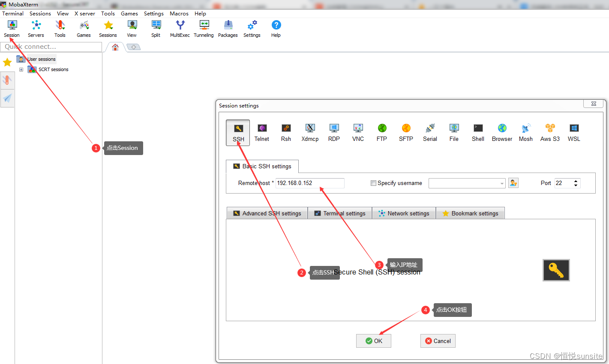Select the Telnet session type
609x364 pixels.
point(261,132)
